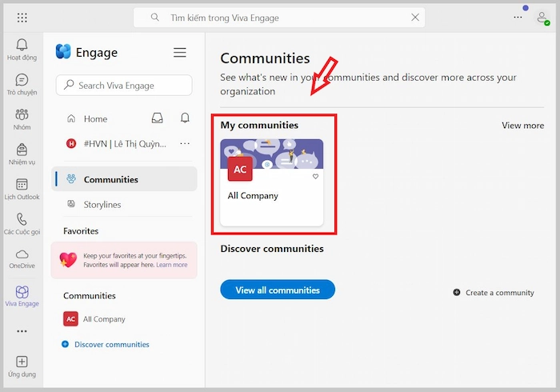Open Engage notifications bell beside Home
560x392 pixels.
(x=185, y=118)
